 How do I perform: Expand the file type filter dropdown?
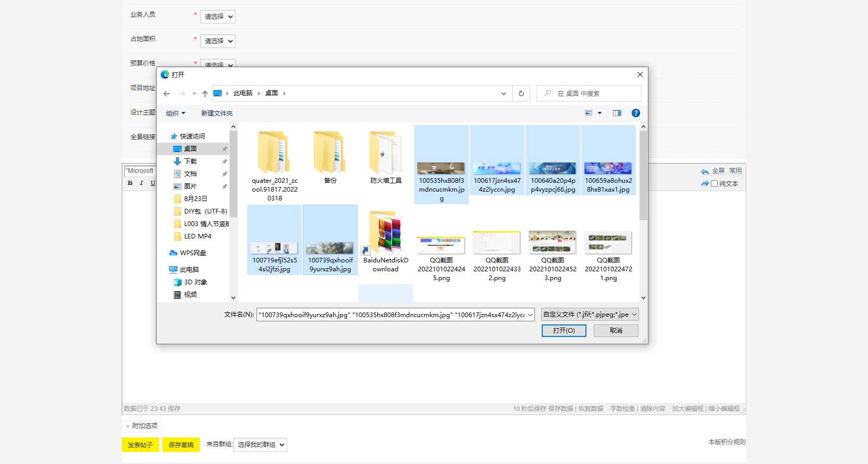pyautogui.click(x=590, y=315)
